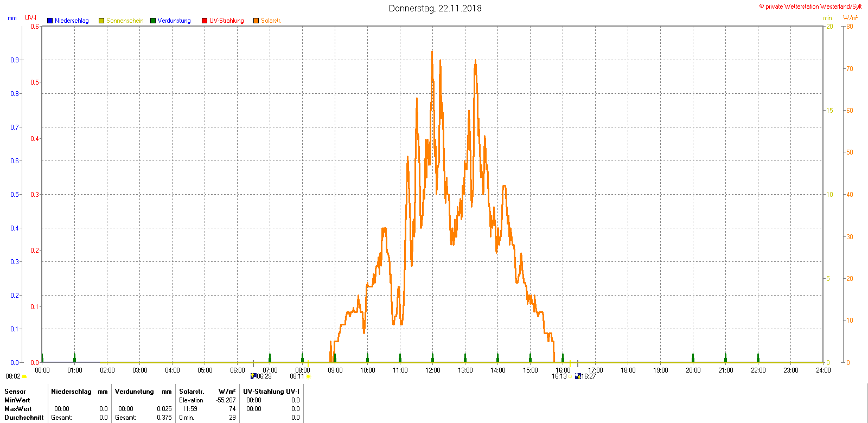The height and width of the screenshot is (423, 868).
Task: Click the Durchschnitt row label
Action: click(24, 418)
